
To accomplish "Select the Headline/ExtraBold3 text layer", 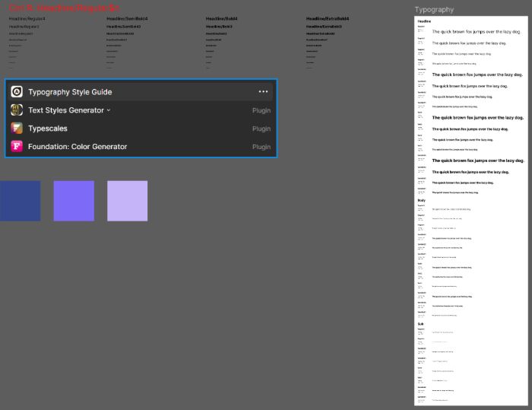I will [x=324, y=27].
